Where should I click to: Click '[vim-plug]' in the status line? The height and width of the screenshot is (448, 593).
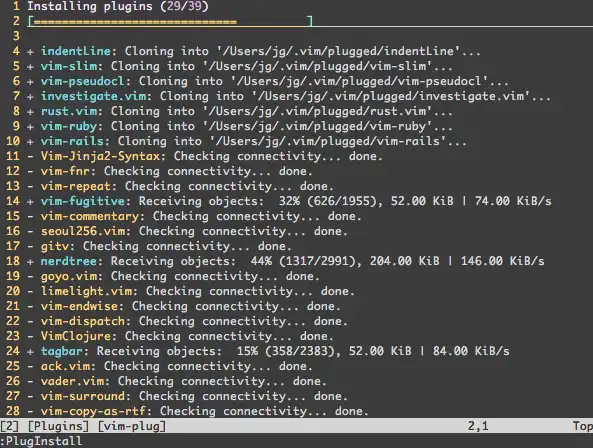(132, 426)
